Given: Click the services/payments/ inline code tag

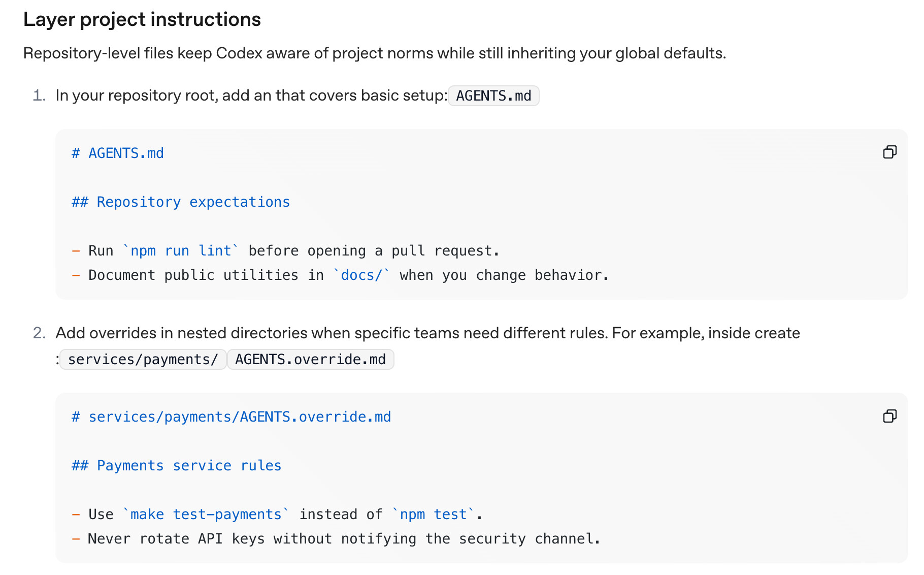Looking at the screenshot, I should coord(143,359).
